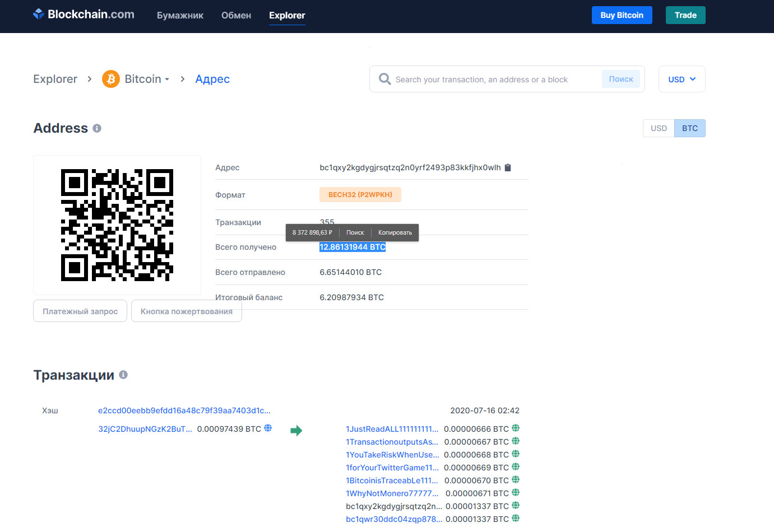This screenshot has height=532, width=774.
Task: Switch balance display to BTC
Action: pos(690,128)
